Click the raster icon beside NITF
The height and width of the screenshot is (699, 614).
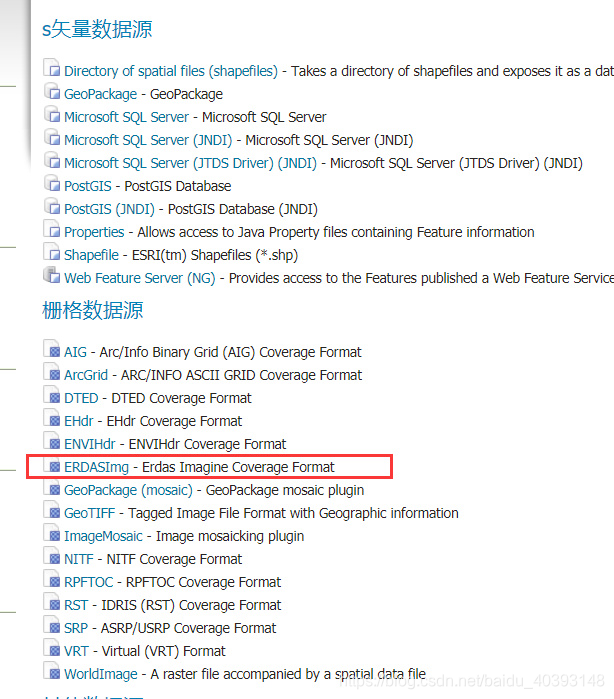pyautogui.click(x=52, y=557)
